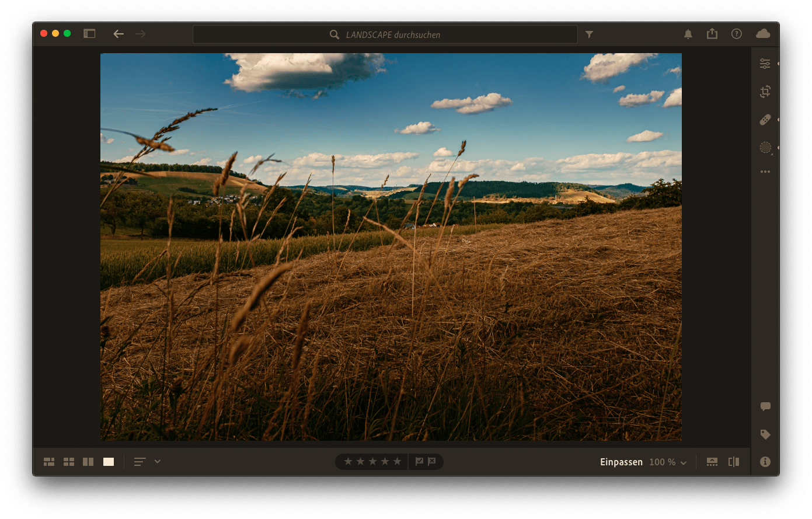Screen dimensions: 812x519
Task: Toggle the filmstrip display
Action: [712, 462]
